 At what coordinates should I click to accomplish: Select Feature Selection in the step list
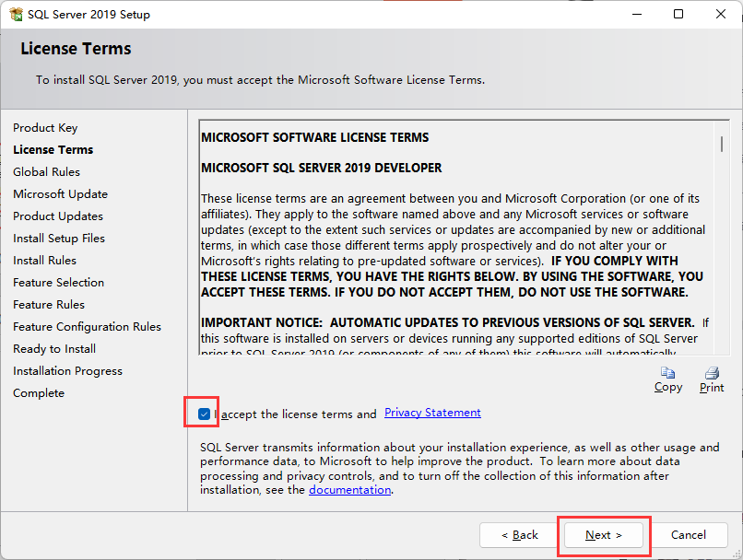[58, 283]
